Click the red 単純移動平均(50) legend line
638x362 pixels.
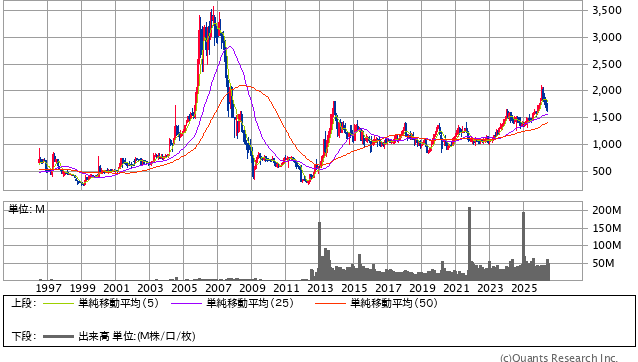[330, 303]
